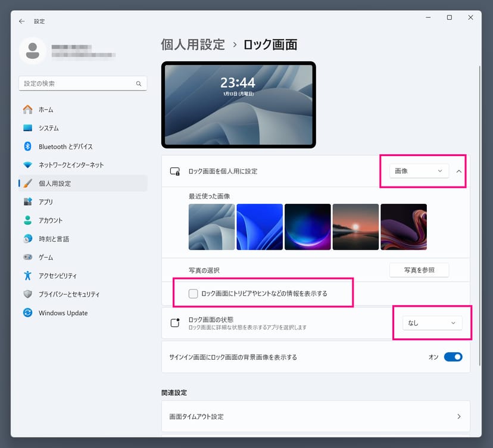Image resolution: width=493 pixels, height=448 pixels.
Task: Click the back arrow in title bar
Action: click(x=22, y=21)
